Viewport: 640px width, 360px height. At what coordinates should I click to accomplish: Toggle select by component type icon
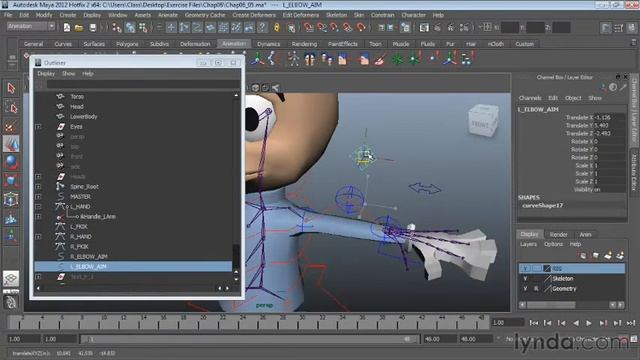(143, 27)
